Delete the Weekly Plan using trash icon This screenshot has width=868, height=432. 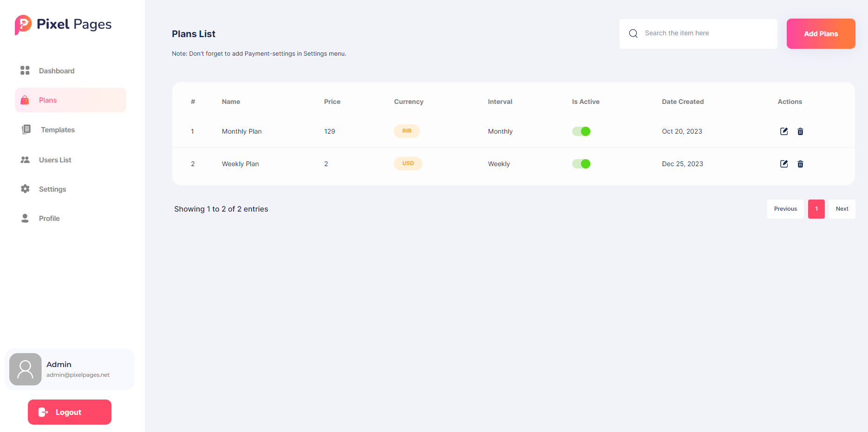click(x=800, y=164)
